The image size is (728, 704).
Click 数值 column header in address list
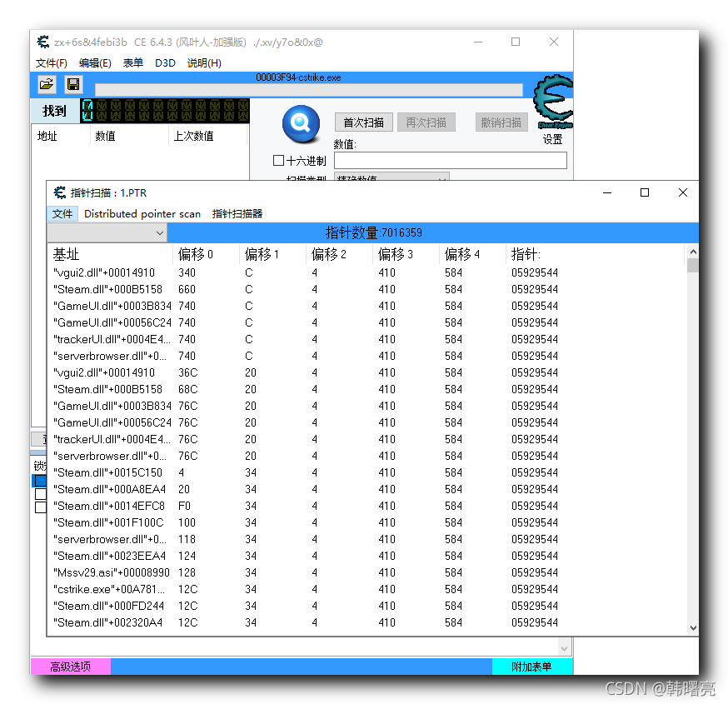pyautogui.click(x=129, y=136)
